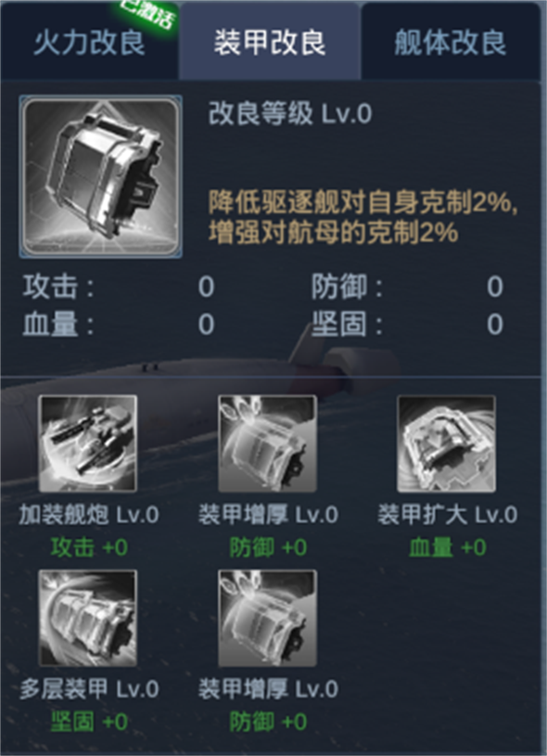Click the yellow 降低驱逐舰 bonus description
The height and width of the screenshot is (756, 547).
click(363, 218)
